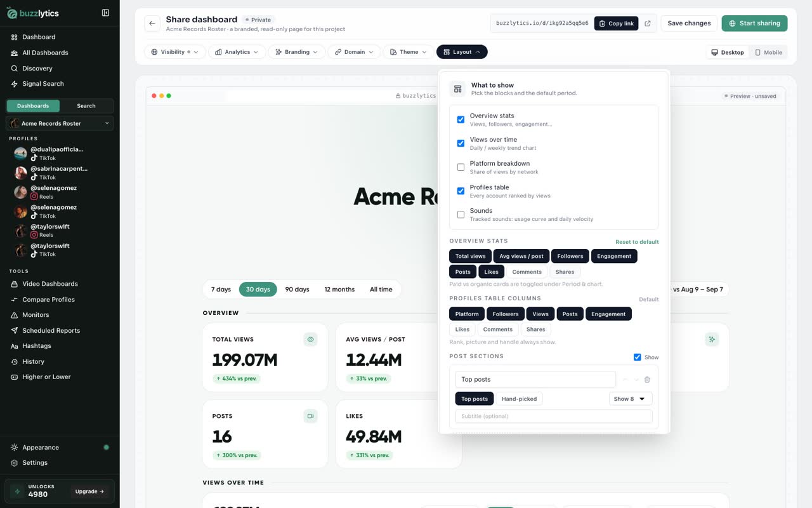
Task: Click the Subtitle (optional) field
Action: coord(554,417)
